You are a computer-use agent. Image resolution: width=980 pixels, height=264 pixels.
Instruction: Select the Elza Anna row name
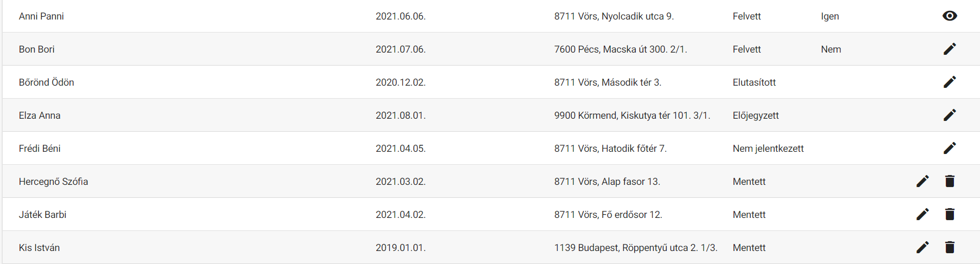pos(40,115)
